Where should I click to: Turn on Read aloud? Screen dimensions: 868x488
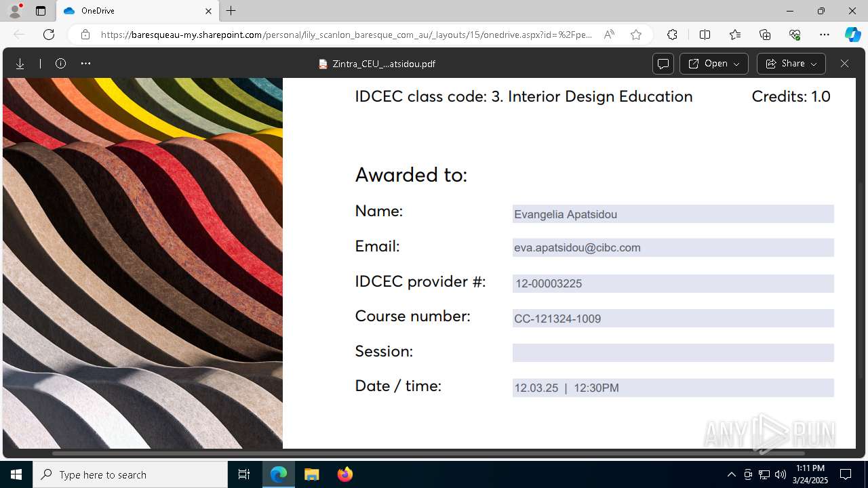click(x=609, y=35)
